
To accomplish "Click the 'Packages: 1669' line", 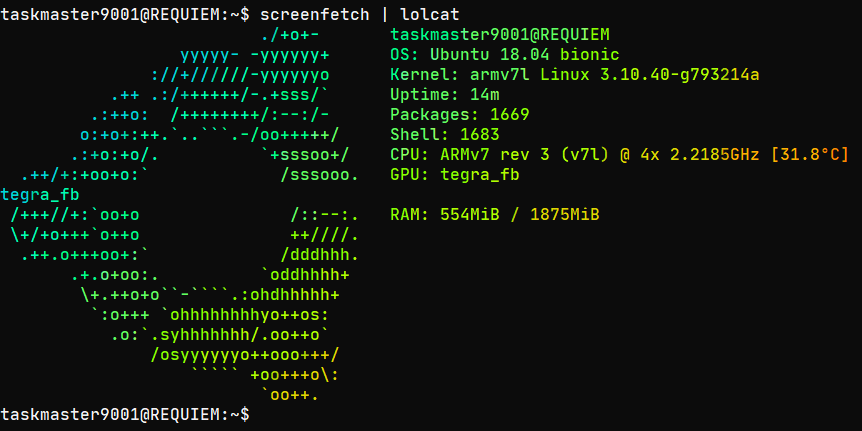I will pyautogui.click(x=460, y=115).
